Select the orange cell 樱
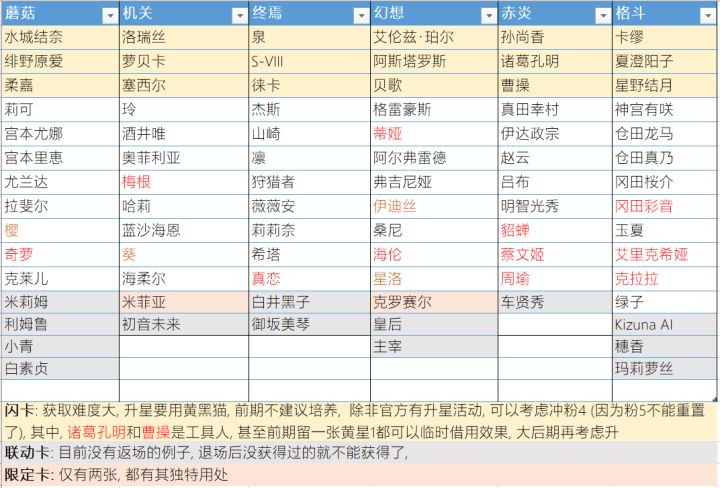The image size is (720, 488). tap(60, 230)
